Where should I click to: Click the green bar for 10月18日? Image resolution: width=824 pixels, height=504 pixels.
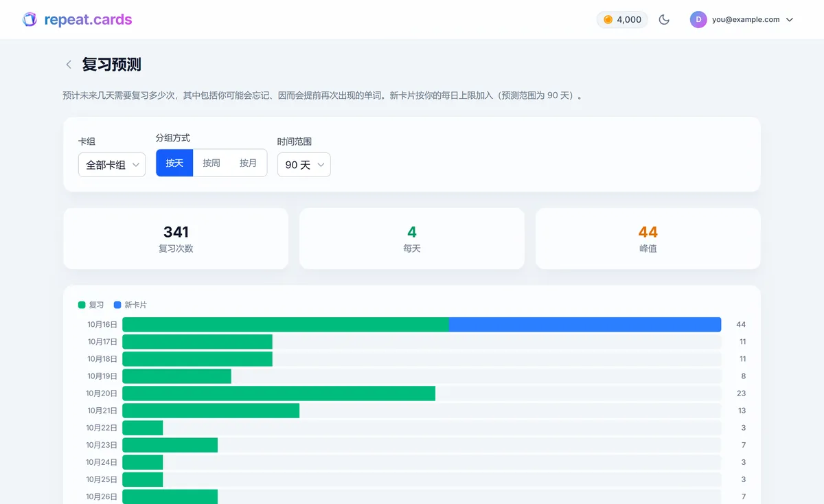point(197,358)
